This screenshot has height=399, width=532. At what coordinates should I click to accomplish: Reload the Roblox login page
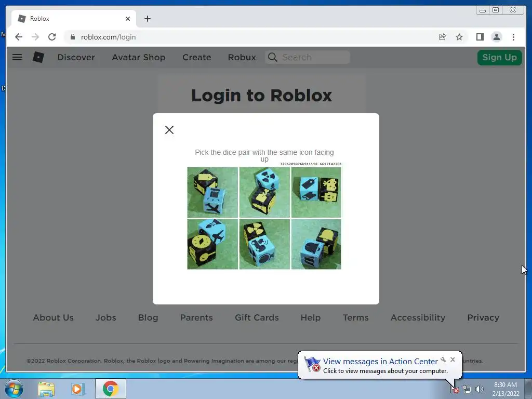(x=52, y=37)
